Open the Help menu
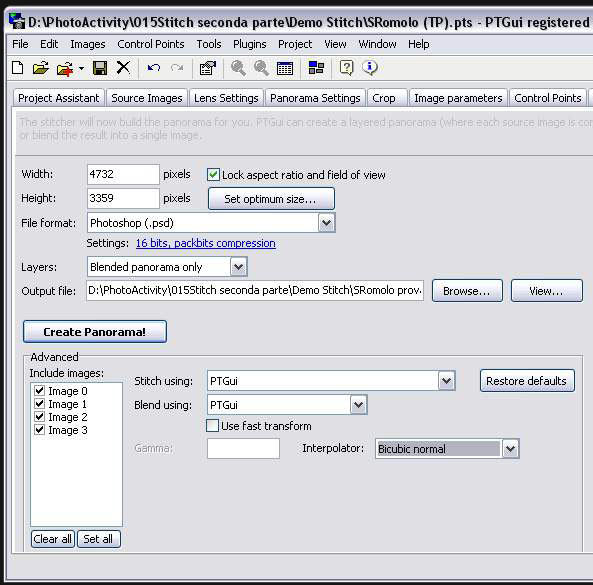The image size is (593, 585). point(418,44)
